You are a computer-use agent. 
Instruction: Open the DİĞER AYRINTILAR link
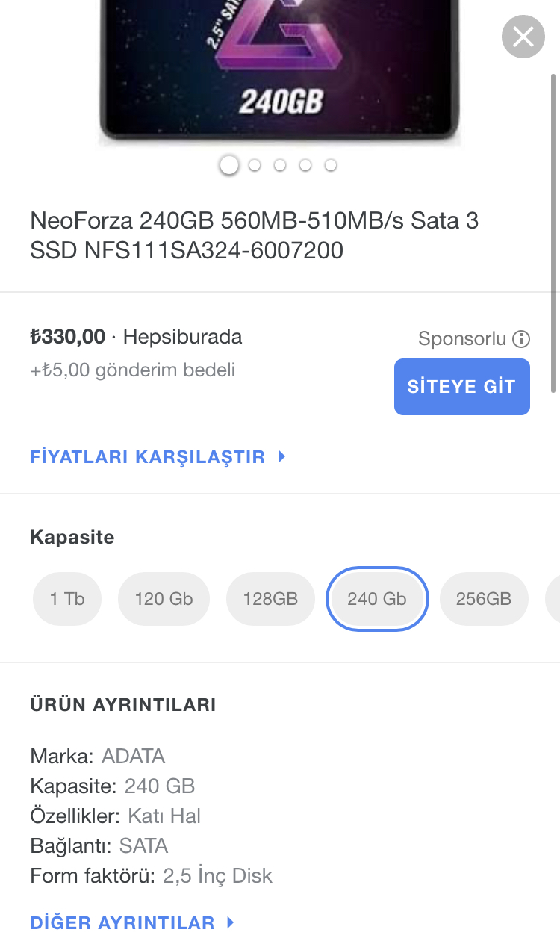tap(122, 923)
